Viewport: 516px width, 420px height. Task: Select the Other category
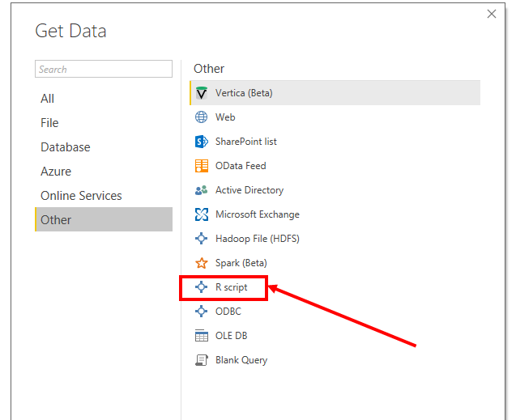(56, 220)
